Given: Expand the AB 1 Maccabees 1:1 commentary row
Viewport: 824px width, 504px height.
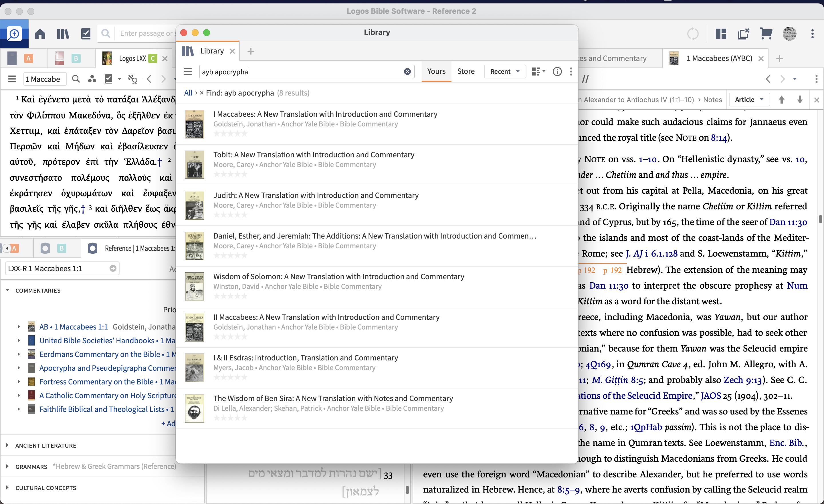Looking at the screenshot, I should [x=19, y=327].
